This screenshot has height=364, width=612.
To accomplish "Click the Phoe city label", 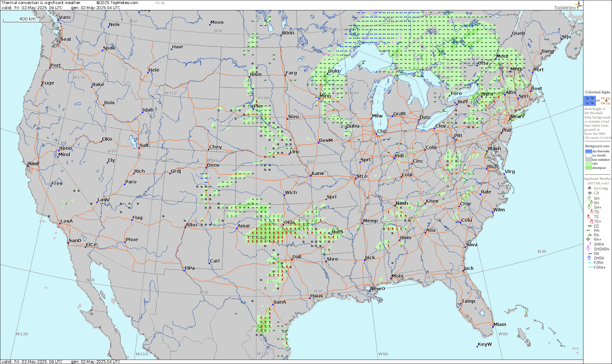I will coord(132,239).
